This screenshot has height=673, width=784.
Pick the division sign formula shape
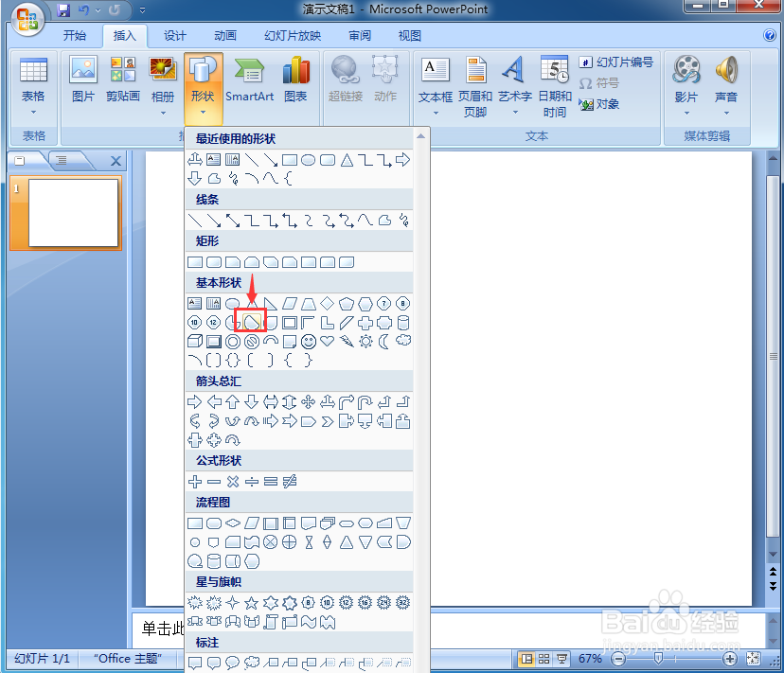pos(252,482)
